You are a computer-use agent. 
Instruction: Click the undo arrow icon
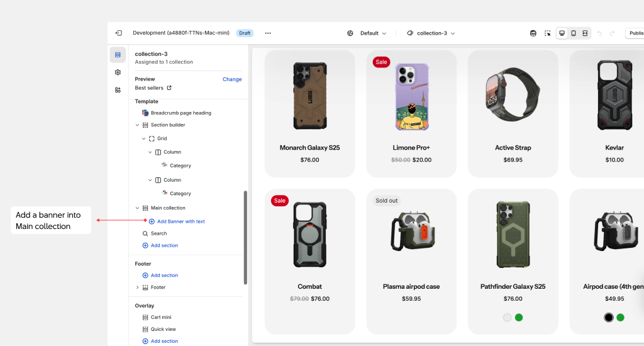(599, 33)
